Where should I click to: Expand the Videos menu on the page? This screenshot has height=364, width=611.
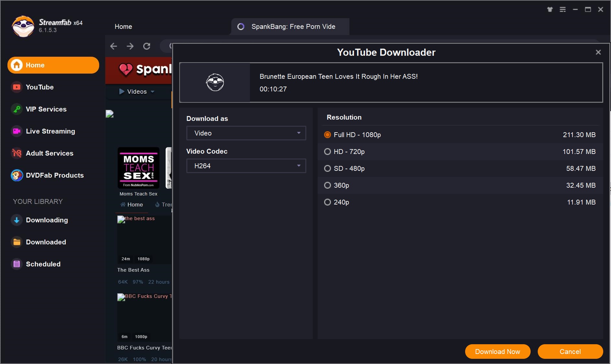click(x=137, y=92)
